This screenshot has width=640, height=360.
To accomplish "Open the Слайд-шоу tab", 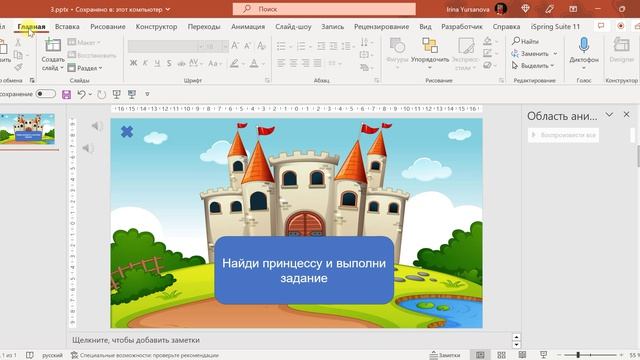I will coord(293,27).
